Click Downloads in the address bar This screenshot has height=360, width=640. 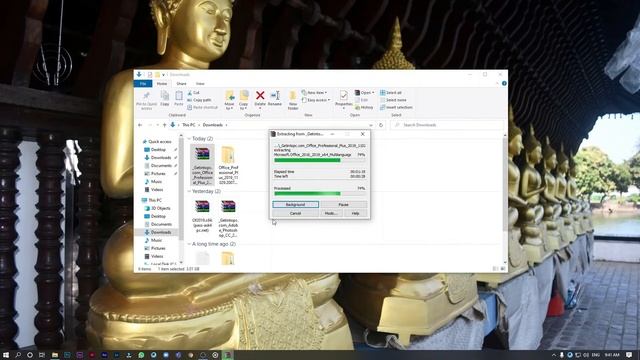213,125
